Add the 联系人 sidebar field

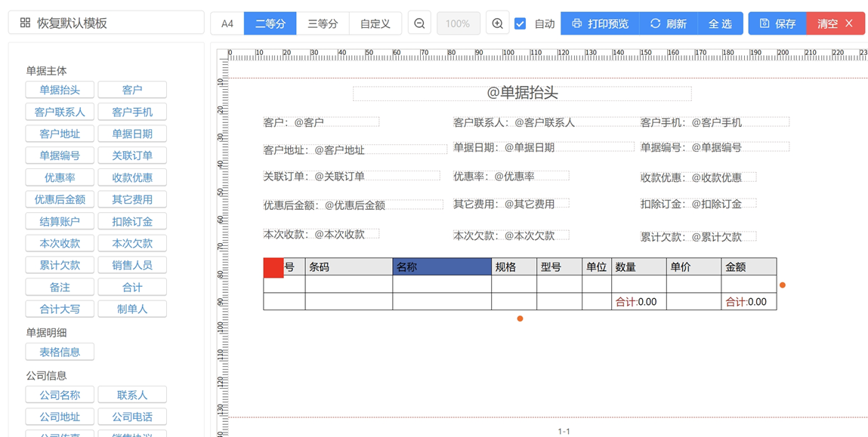(132, 395)
